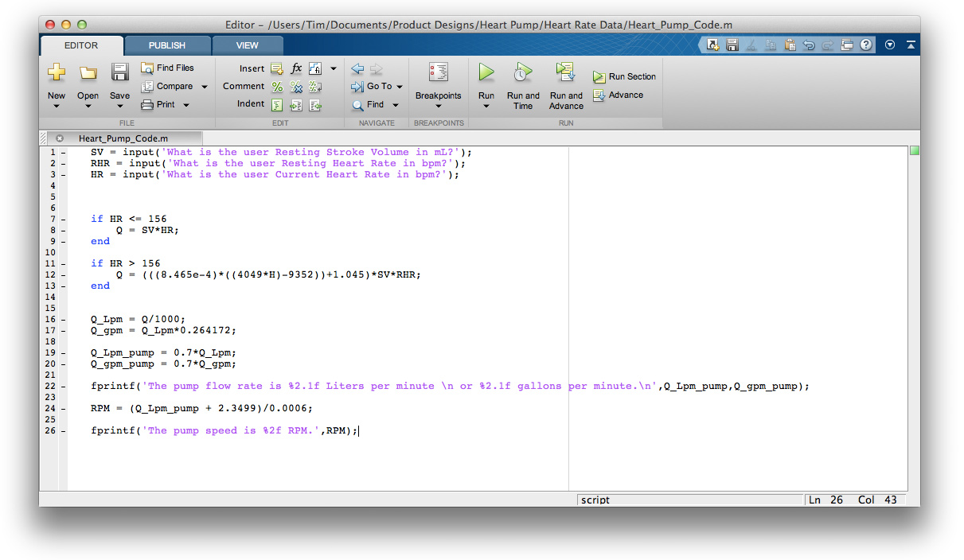Toggle breakpoint dash on line 16

pos(63,319)
